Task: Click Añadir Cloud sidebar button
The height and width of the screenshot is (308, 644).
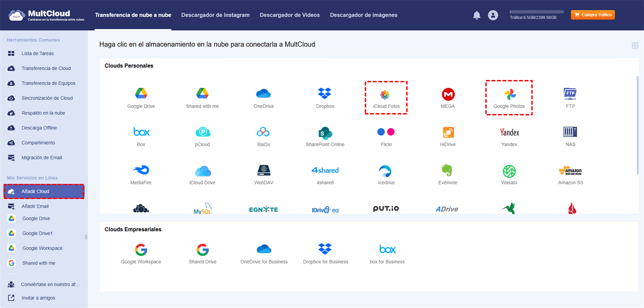Action: point(44,191)
